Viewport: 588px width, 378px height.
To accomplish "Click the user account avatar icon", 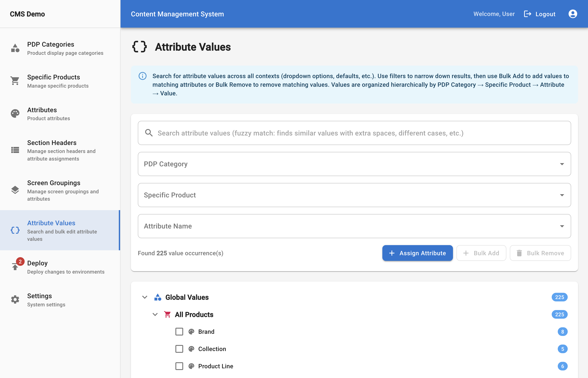I will coord(573,14).
